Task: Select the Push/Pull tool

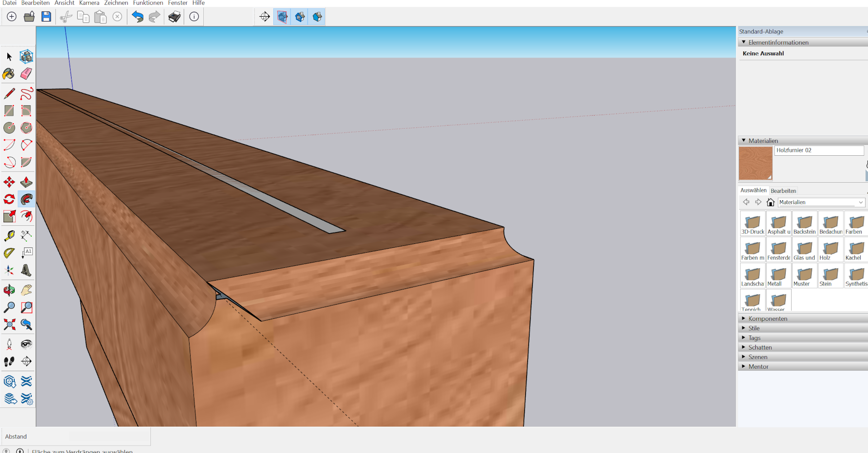Action: [x=26, y=183]
